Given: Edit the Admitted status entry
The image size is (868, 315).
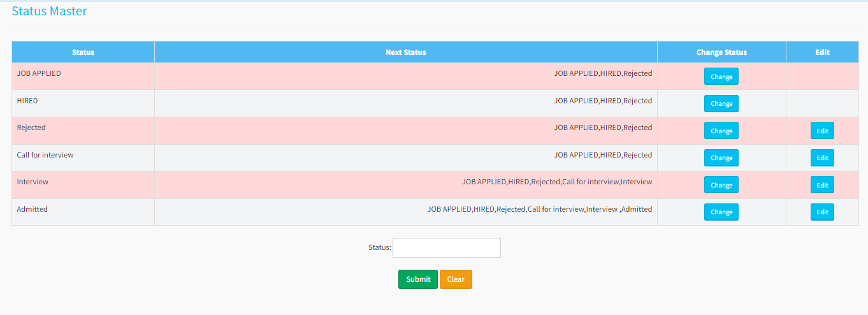Looking at the screenshot, I should point(822,212).
